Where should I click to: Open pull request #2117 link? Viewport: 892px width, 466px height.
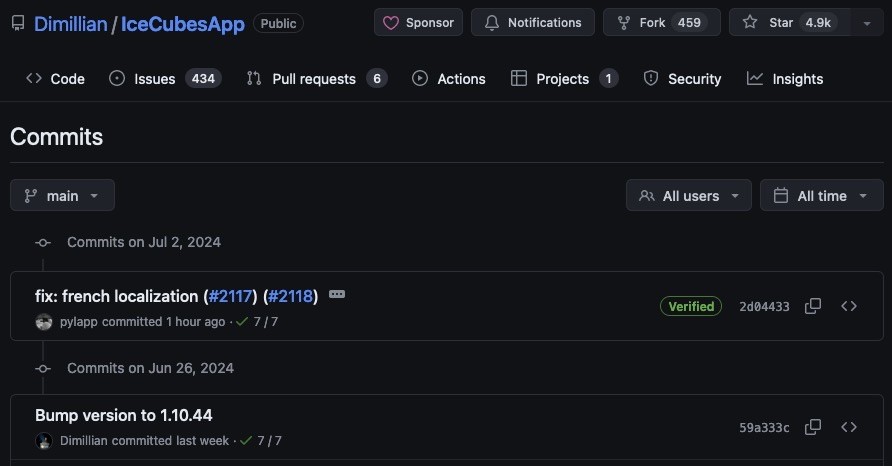[x=230, y=296]
